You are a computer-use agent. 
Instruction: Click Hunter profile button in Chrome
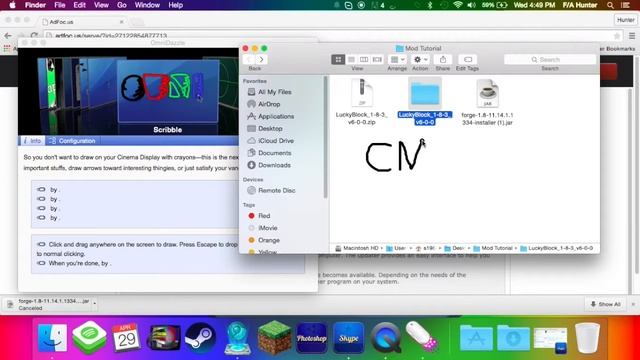pos(625,20)
